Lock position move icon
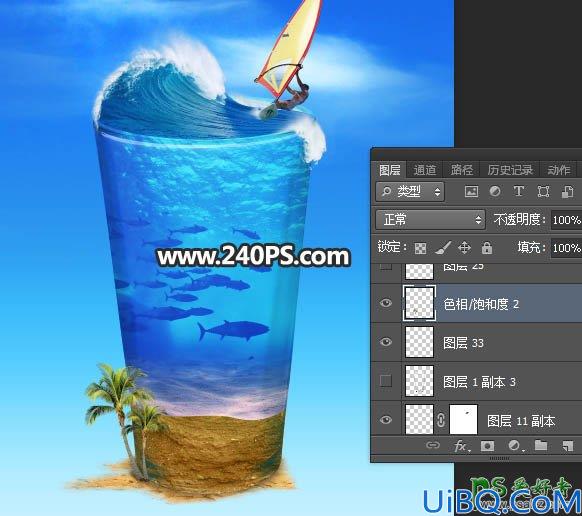 pyautogui.click(x=464, y=248)
